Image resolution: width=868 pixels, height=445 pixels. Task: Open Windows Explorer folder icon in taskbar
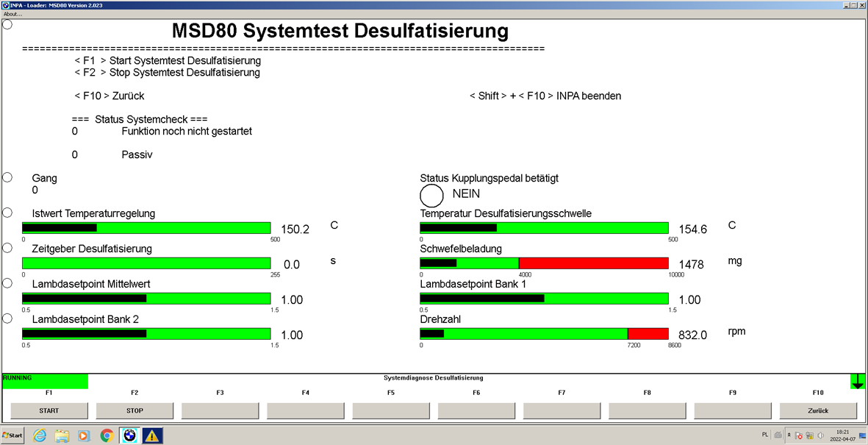pyautogui.click(x=62, y=435)
